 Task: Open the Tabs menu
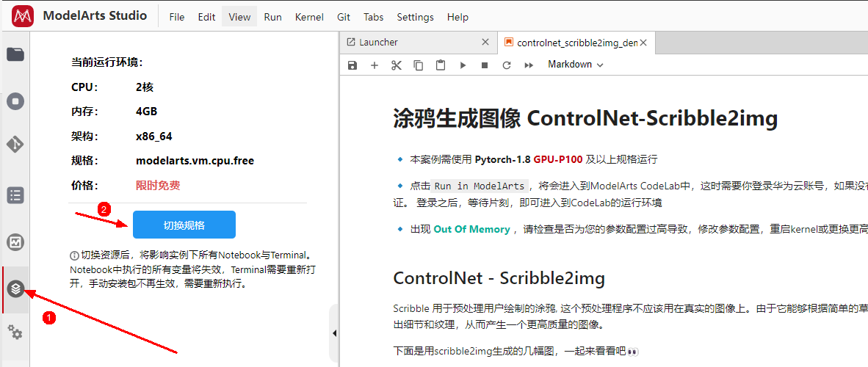coord(373,17)
